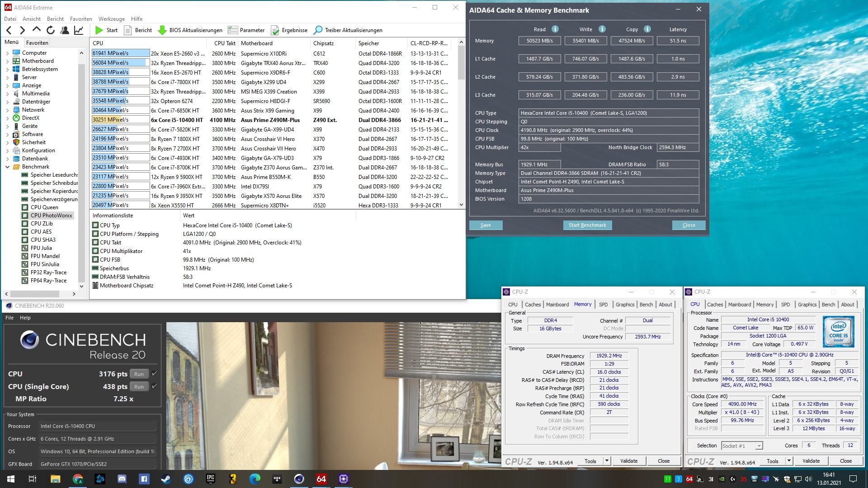The width and height of the screenshot is (868, 488).
Task: Switch to the SPD tab in CPU-Z memory window
Action: (603, 305)
